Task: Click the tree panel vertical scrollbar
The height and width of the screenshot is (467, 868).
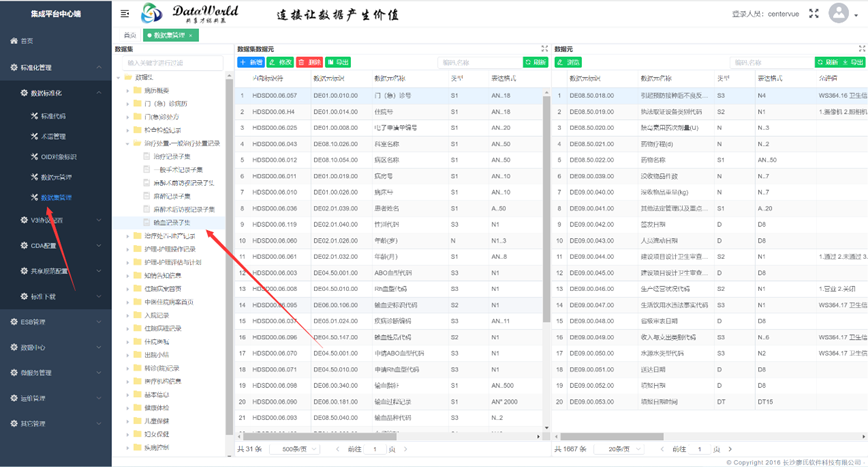Action: 229,257
